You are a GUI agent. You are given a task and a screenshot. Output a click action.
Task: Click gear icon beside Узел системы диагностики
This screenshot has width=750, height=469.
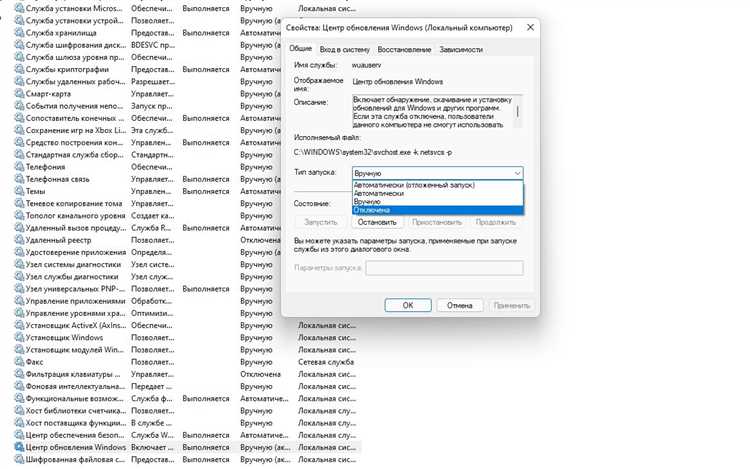point(19,264)
